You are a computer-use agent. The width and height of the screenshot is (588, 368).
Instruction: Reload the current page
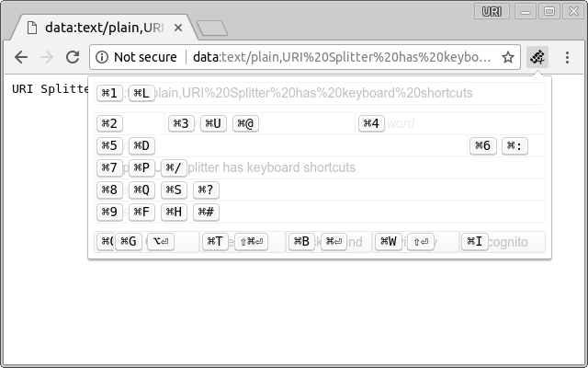73,57
